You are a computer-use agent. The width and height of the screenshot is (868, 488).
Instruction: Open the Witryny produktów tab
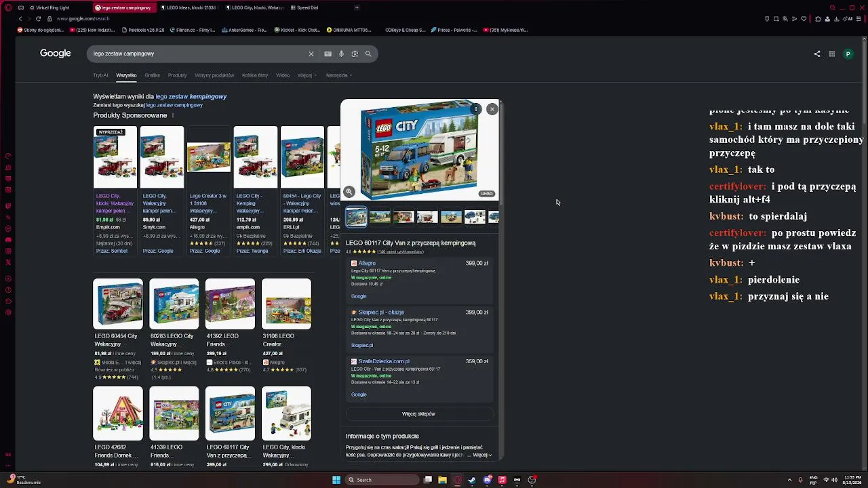click(x=214, y=75)
